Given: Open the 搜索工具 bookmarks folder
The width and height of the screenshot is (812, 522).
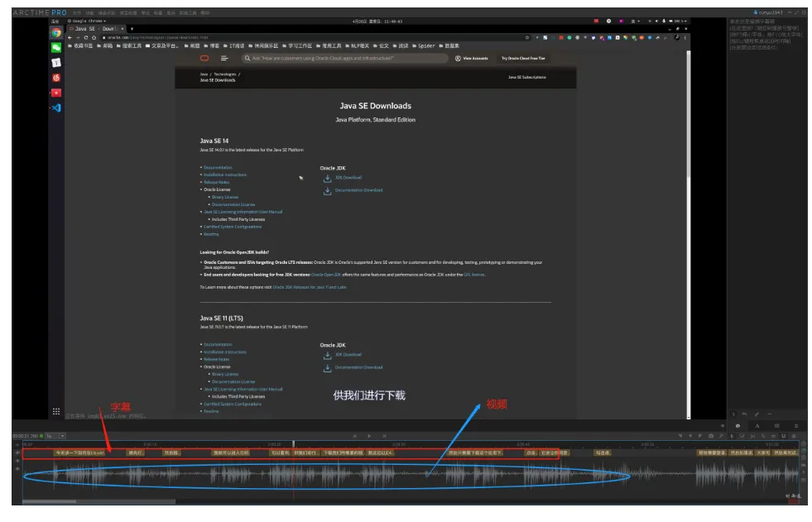Looking at the screenshot, I should pos(129,45).
